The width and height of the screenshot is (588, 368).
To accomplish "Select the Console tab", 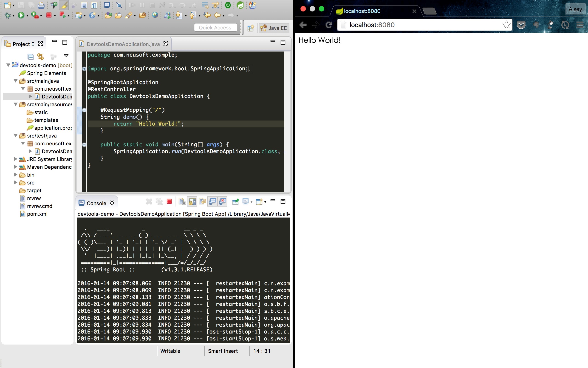I will (x=96, y=203).
